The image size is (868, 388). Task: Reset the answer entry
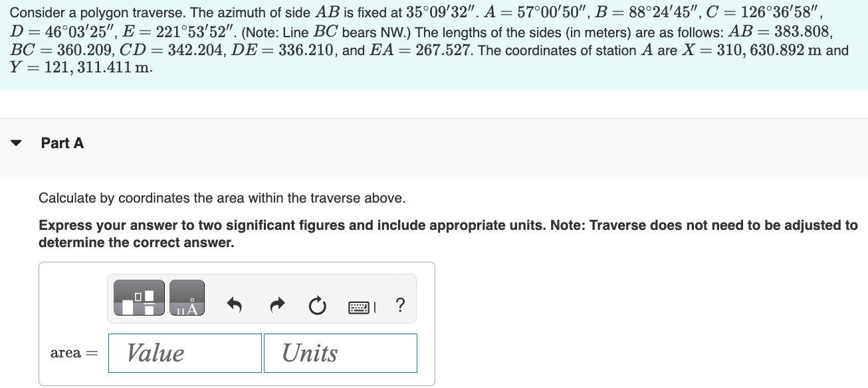point(318,305)
